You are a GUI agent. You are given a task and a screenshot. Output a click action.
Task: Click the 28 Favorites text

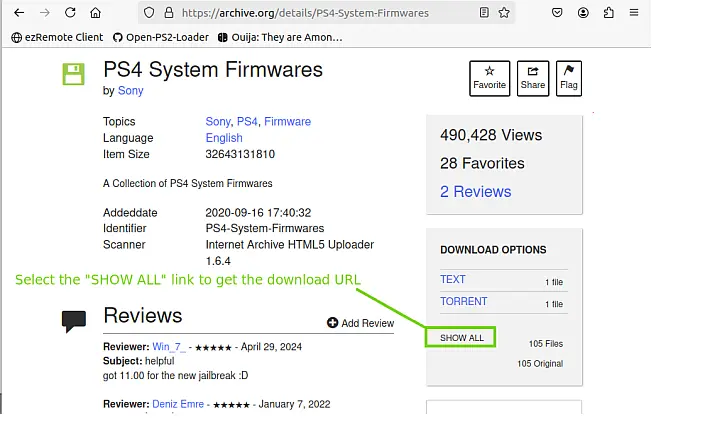click(482, 163)
